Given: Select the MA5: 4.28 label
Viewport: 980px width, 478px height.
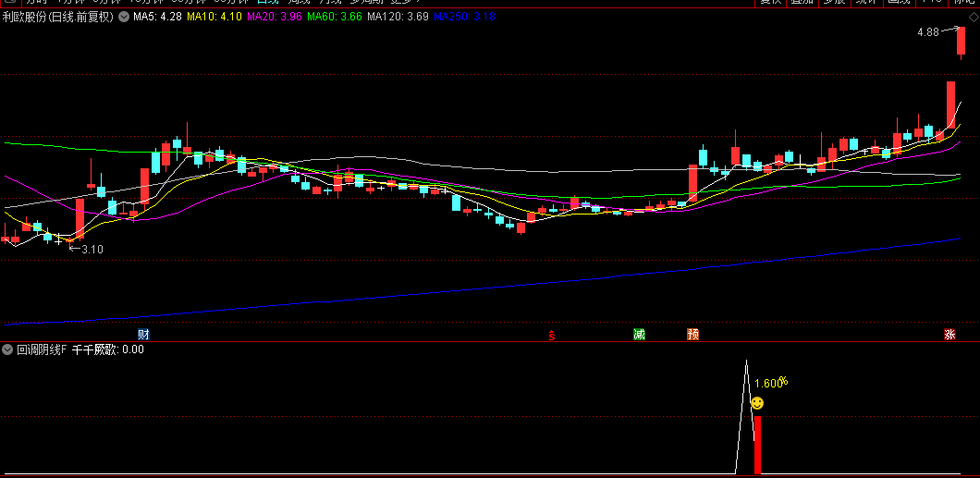Looking at the screenshot, I should tap(157, 17).
